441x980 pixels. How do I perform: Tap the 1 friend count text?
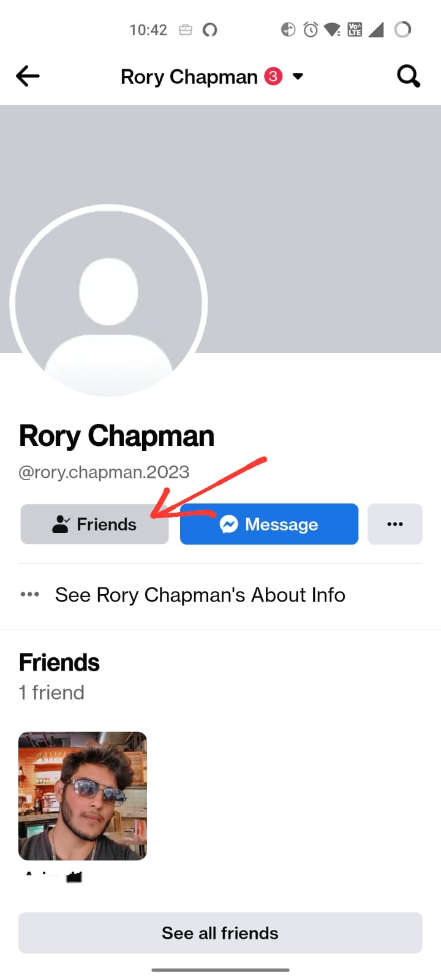[51, 692]
